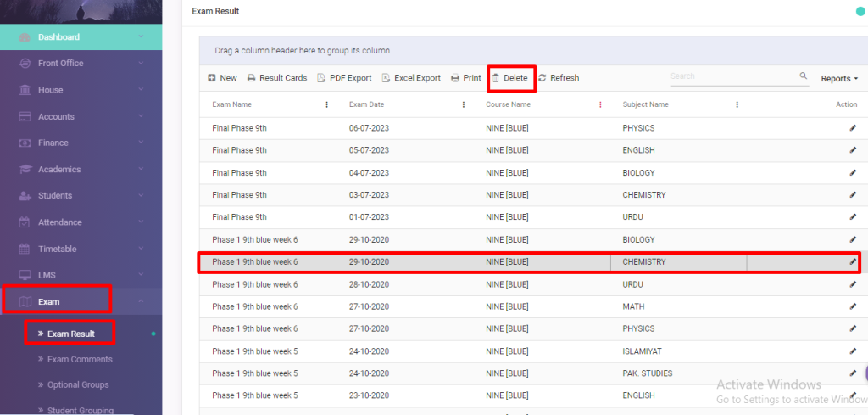The image size is (868, 415).
Task: Click the Delete toolbar button
Action: (510, 78)
